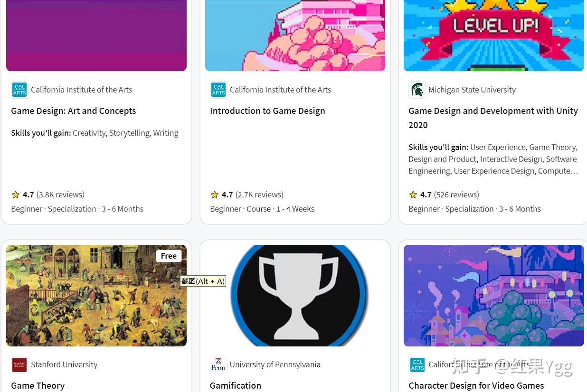Click the Game Theory painting thumbnail
Screen dimensions: 587x392
click(96, 295)
